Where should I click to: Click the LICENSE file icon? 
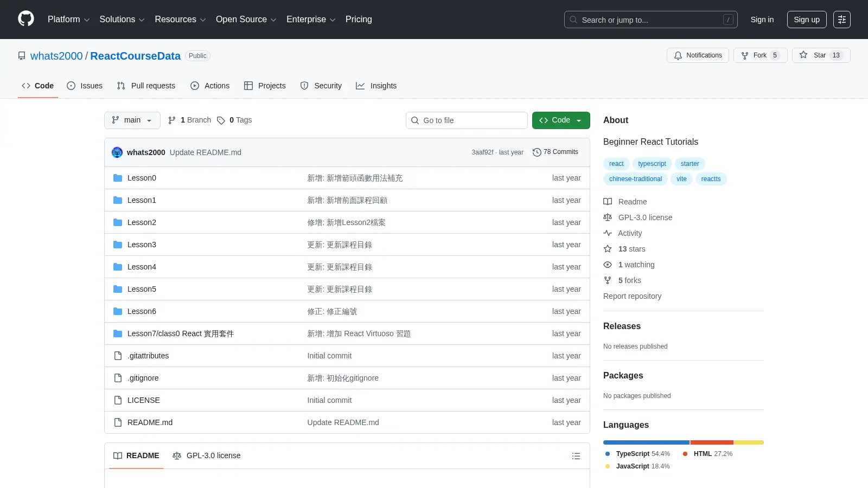(x=118, y=400)
